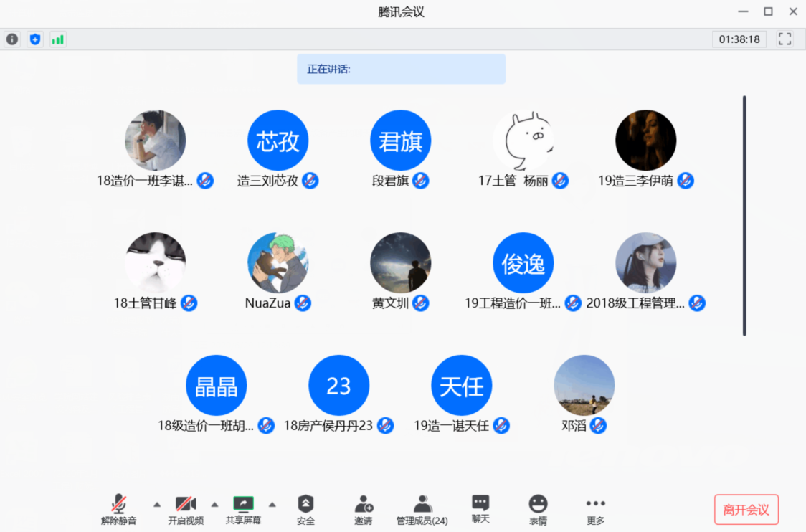
Task: Select 黄文圳 silhouette avatar
Action: 400,262
